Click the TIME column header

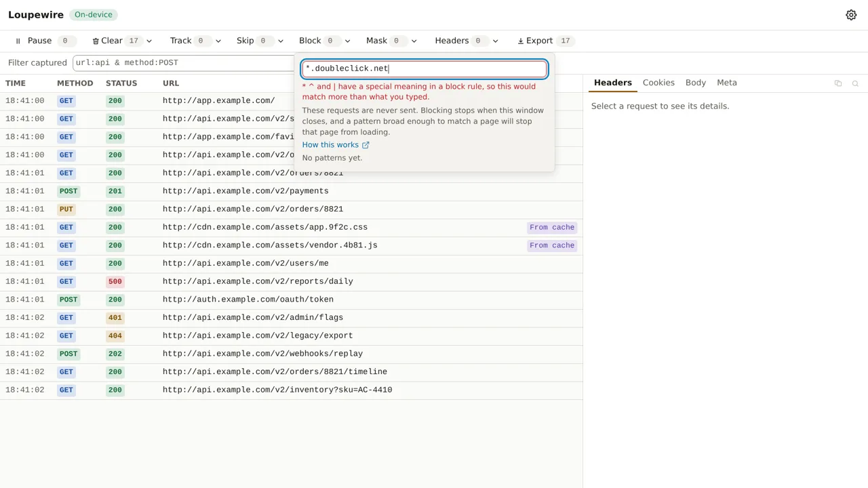pos(16,83)
